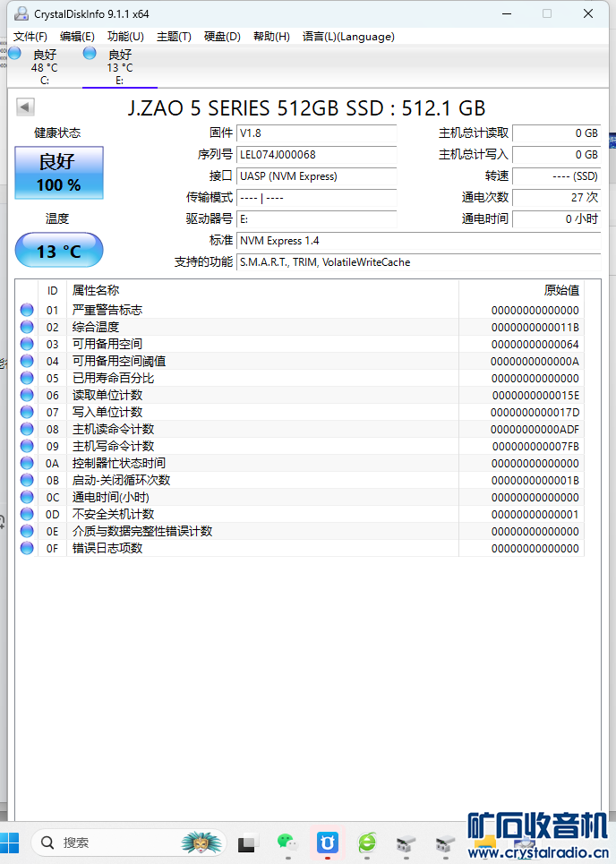This screenshot has height=864, width=616.
Task: Select raw value 00000000000064
Action: 535,345
